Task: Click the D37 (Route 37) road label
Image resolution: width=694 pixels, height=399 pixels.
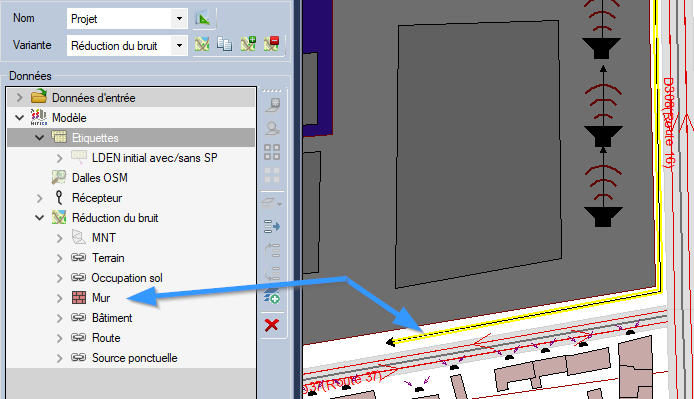Action: 343,384
